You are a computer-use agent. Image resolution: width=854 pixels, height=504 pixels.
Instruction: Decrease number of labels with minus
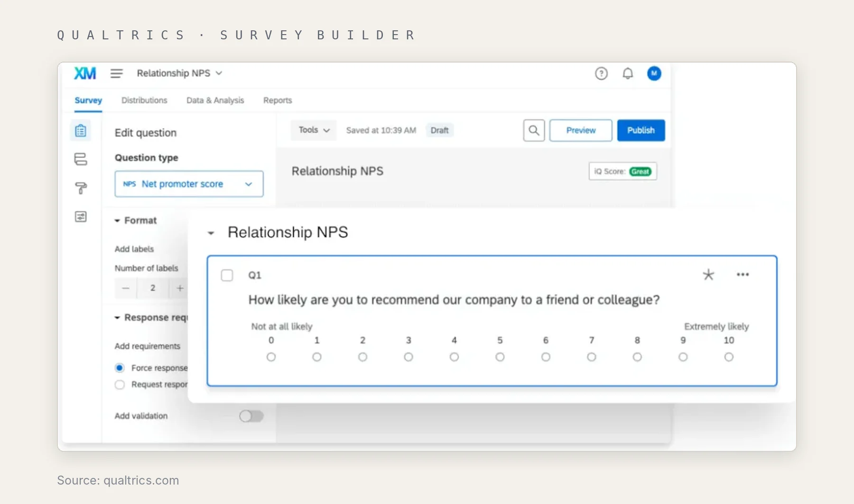[x=126, y=288]
